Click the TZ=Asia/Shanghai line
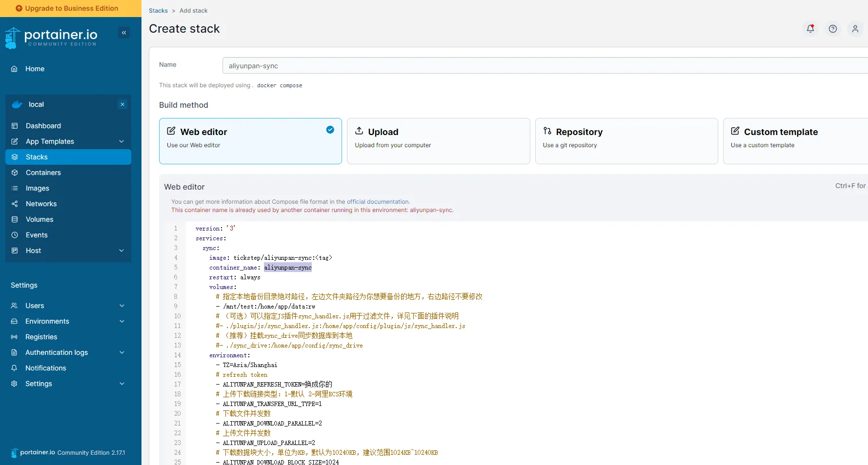Image resolution: width=868 pixels, height=465 pixels. click(x=247, y=365)
